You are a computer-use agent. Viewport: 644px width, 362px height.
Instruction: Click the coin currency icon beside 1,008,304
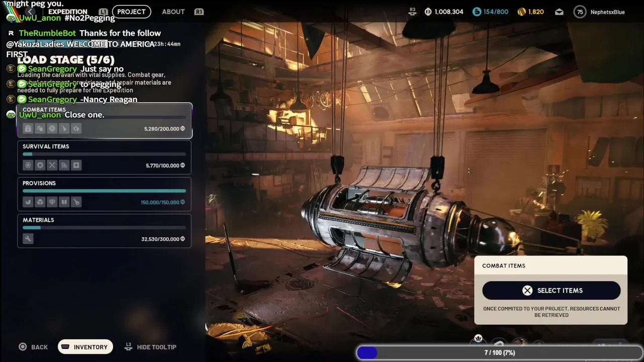coord(428,12)
